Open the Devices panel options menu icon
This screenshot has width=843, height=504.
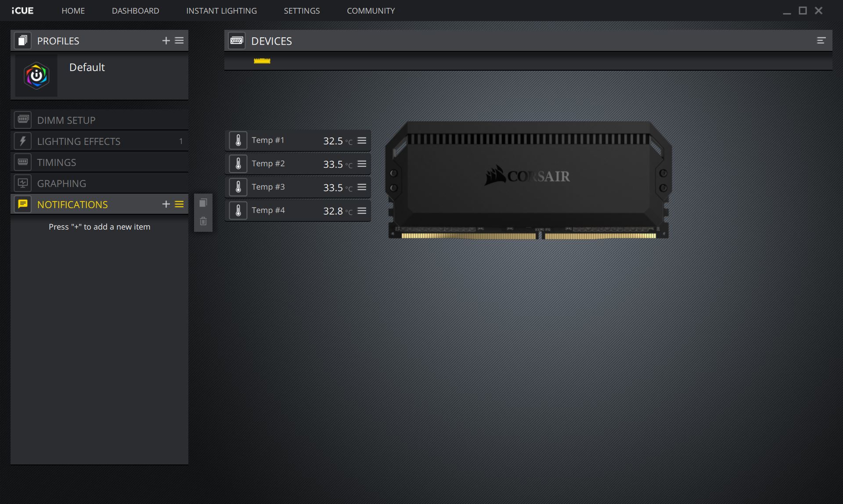[821, 41]
